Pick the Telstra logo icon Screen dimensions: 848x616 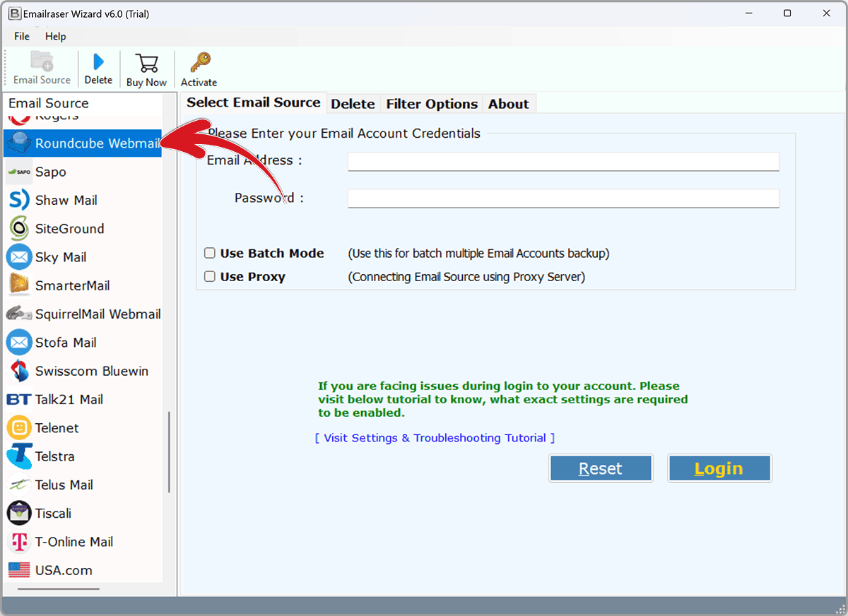click(x=19, y=456)
